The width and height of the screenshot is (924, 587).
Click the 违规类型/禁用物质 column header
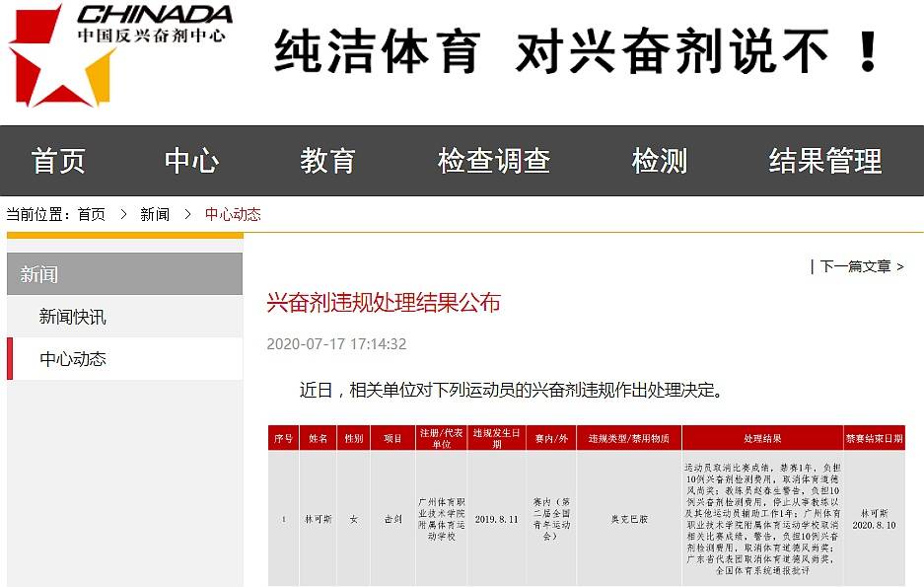[x=629, y=438]
